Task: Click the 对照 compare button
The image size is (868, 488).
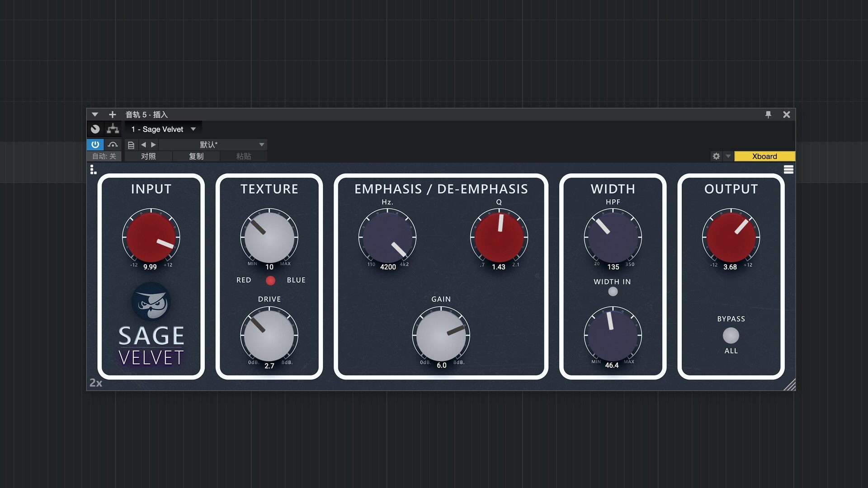Action: click(x=148, y=156)
